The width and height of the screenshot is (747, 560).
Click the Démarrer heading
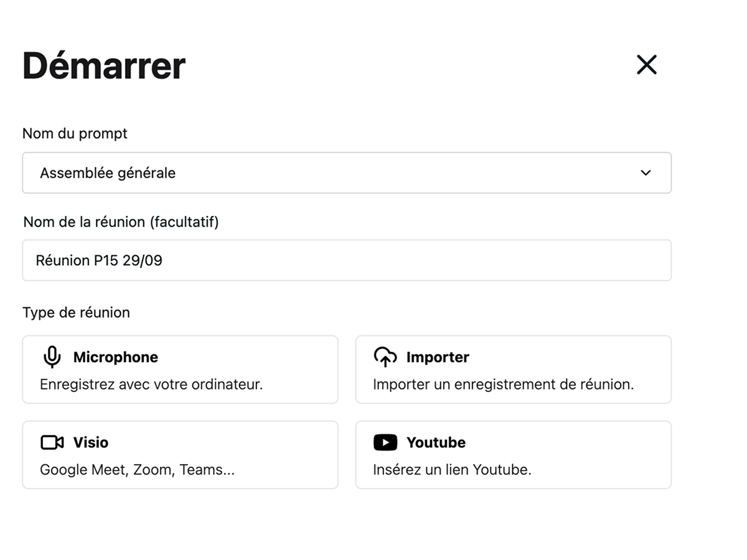pyautogui.click(x=104, y=65)
